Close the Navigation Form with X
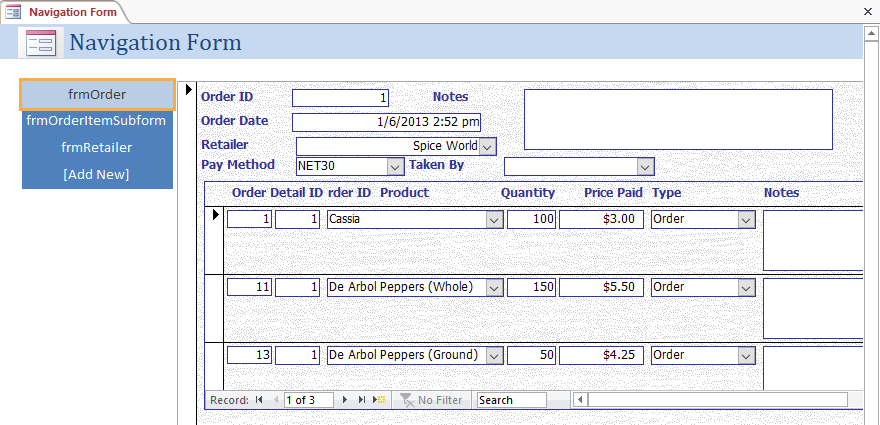 pos(868,11)
